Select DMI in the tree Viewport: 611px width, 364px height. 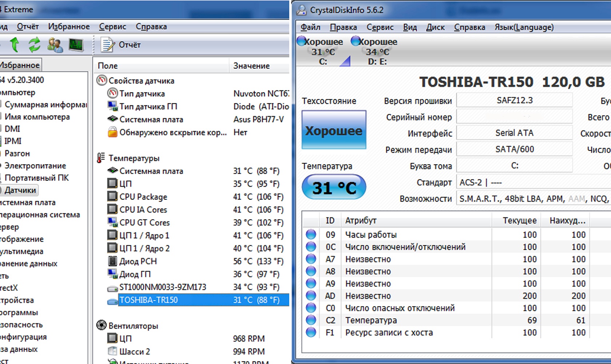[x=12, y=129]
